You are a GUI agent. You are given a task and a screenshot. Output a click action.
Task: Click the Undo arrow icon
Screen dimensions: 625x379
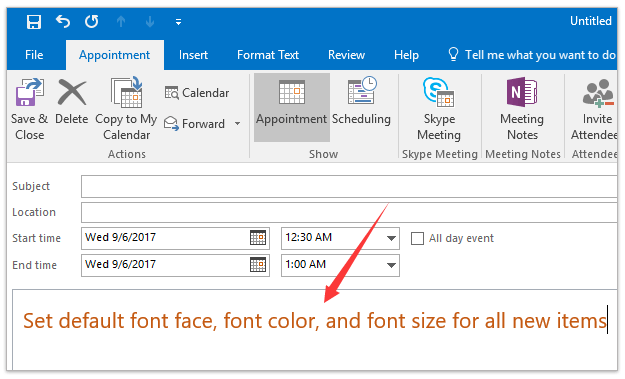(63, 21)
